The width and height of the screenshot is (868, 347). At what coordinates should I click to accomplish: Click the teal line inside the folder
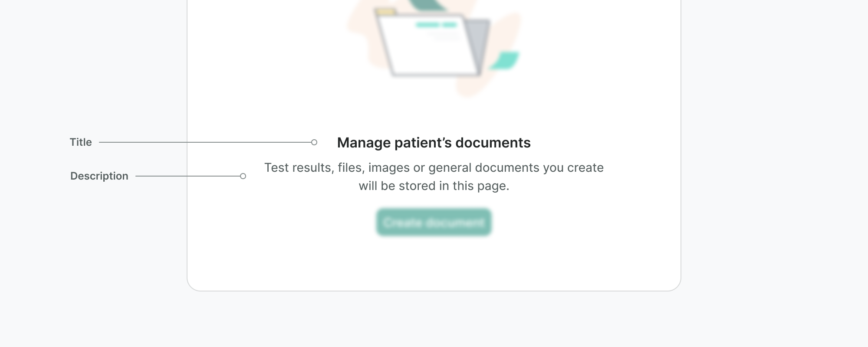pyautogui.click(x=436, y=25)
